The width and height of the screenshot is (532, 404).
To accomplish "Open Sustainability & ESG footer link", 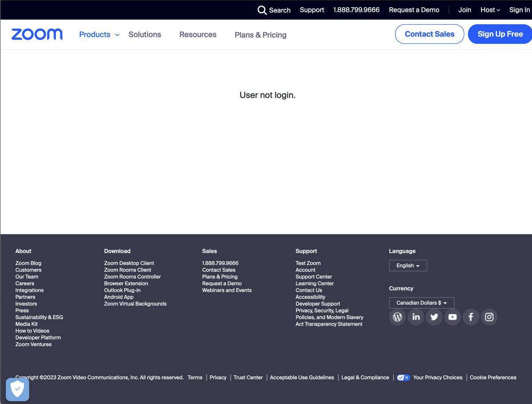I will pos(39,317).
